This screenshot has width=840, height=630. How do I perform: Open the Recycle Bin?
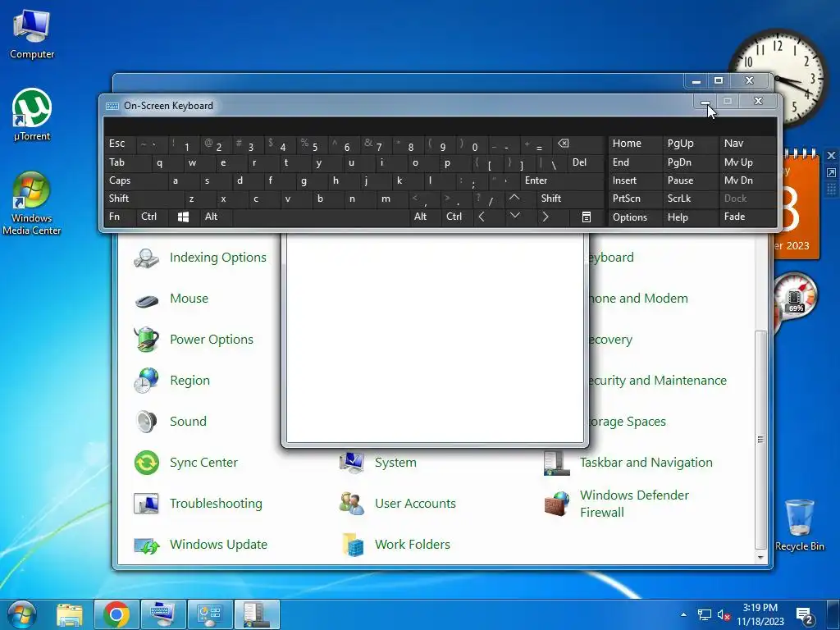(799, 525)
